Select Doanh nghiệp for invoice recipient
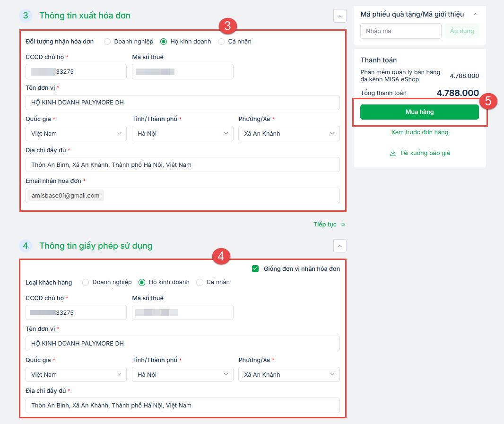Viewport: 504px width, 424px height. [x=107, y=42]
